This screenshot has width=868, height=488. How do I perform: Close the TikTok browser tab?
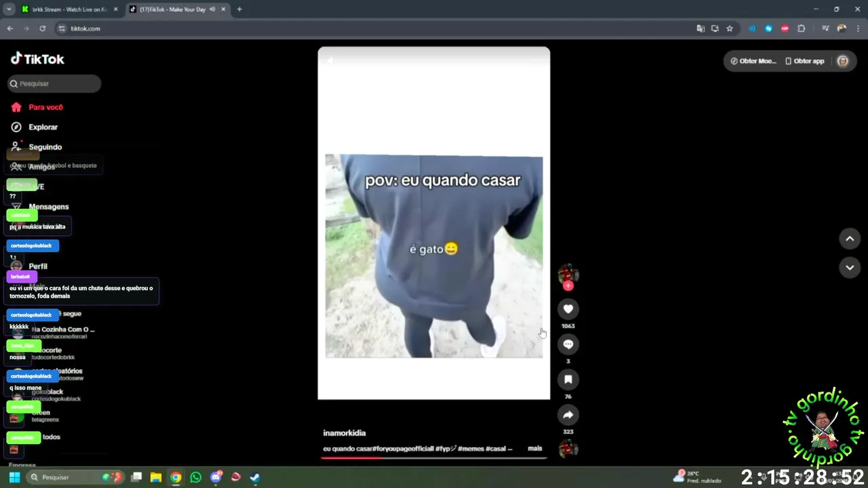(223, 9)
